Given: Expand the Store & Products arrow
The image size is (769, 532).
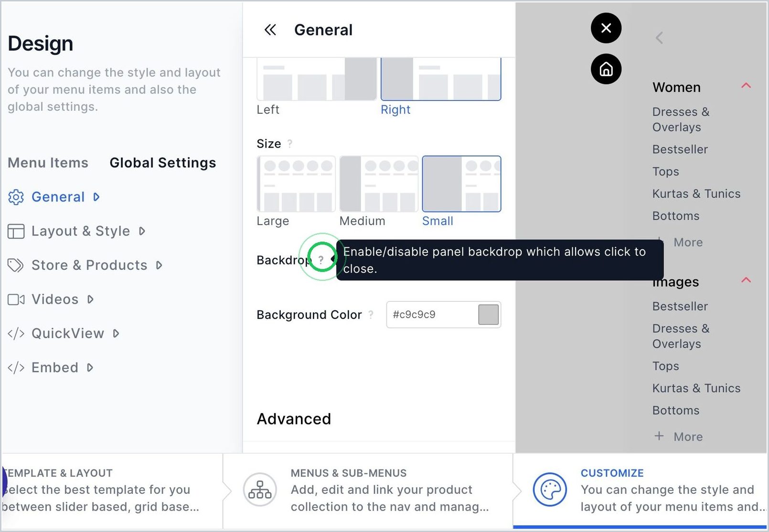Looking at the screenshot, I should [159, 265].
